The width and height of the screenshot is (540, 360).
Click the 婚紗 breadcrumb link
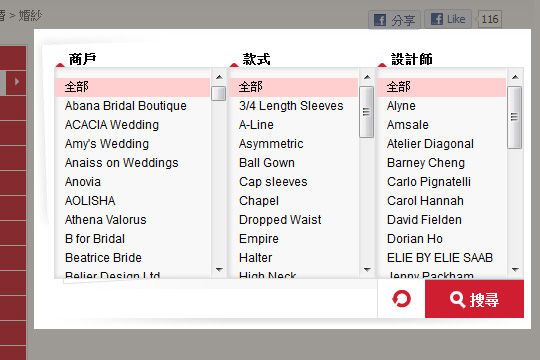(30, 16)
